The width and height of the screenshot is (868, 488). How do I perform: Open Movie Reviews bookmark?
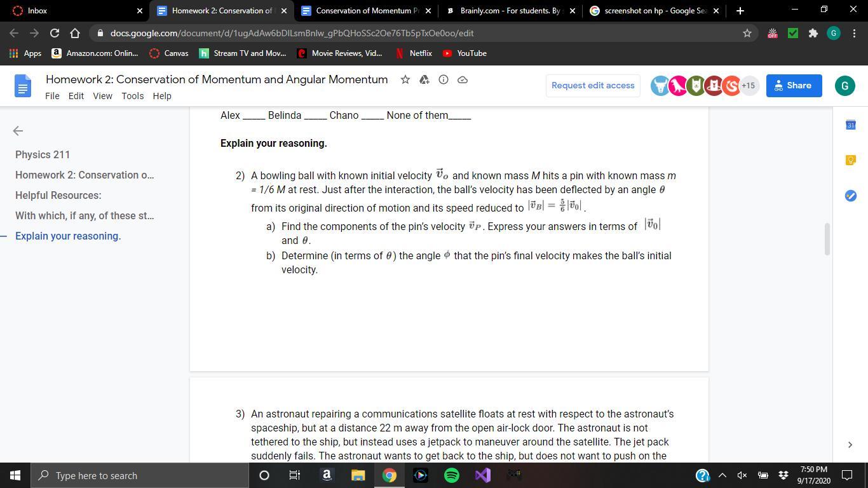340,53
